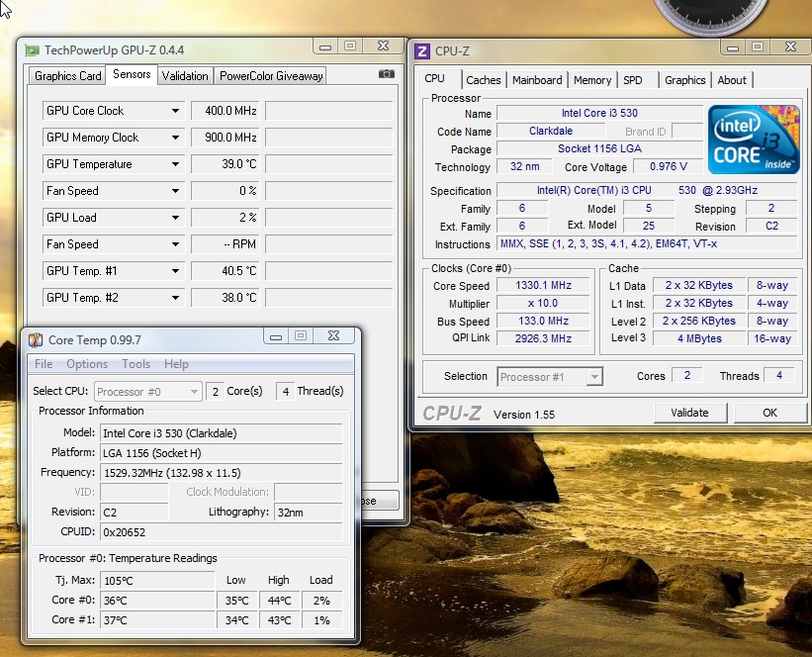Open the Help menu in Core Temp

pyautogui.click(x=176, y=364)
